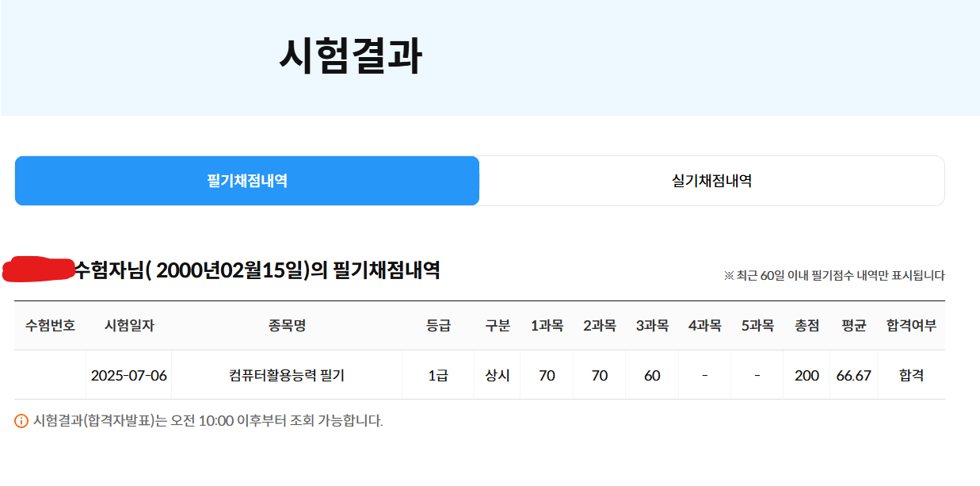The image size is (980, 486).
Task: Click the 시험결과 page heading
Action: tap(350, 57)
